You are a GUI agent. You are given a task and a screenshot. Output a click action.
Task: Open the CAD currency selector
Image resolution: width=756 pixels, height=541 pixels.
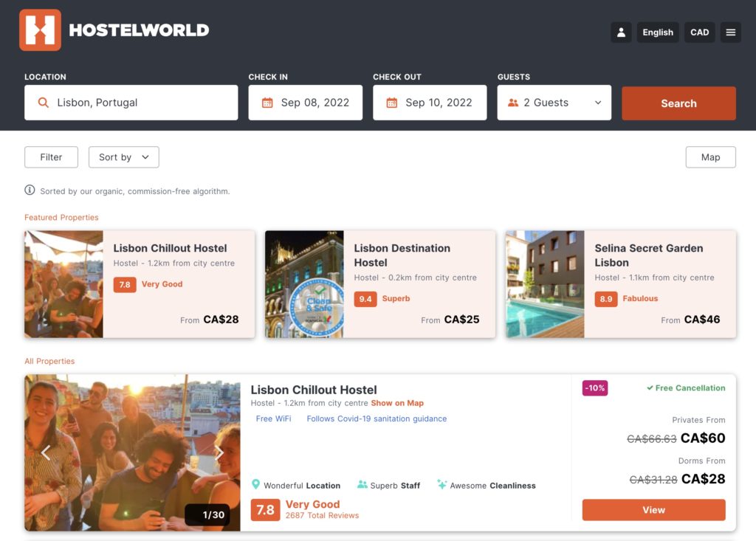[699, 32]
